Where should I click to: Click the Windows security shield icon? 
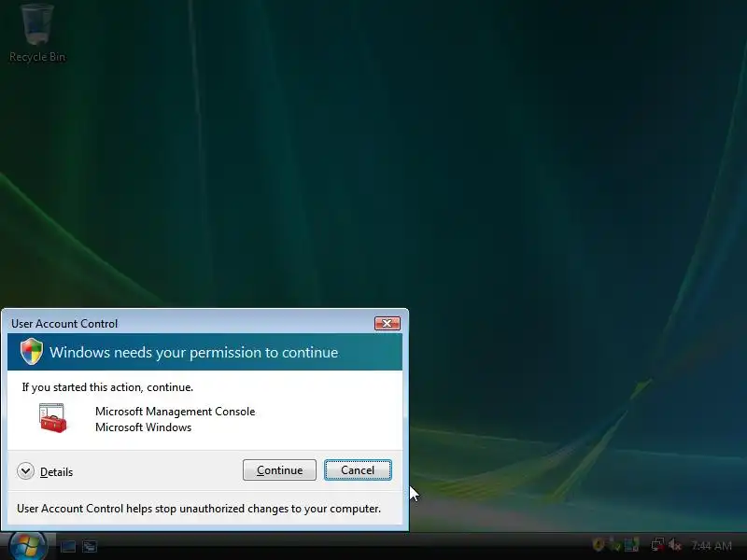pyautogui.click(x=32, y=352)
